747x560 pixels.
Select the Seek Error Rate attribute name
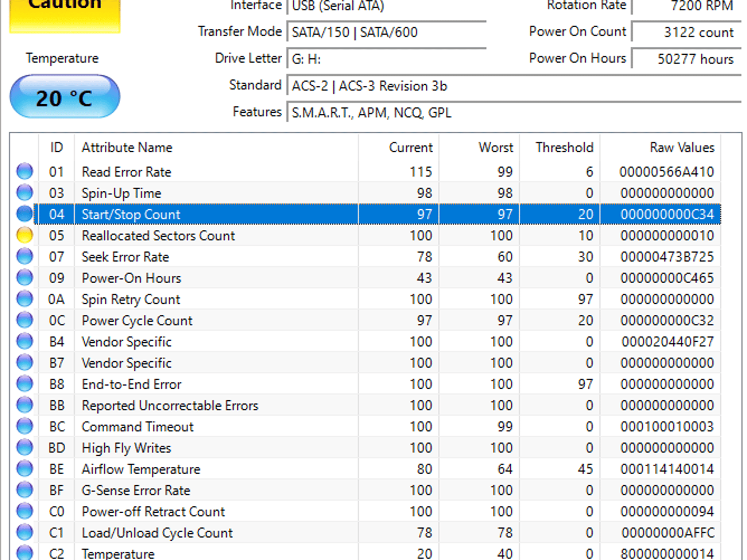click(x=125, y=257)
